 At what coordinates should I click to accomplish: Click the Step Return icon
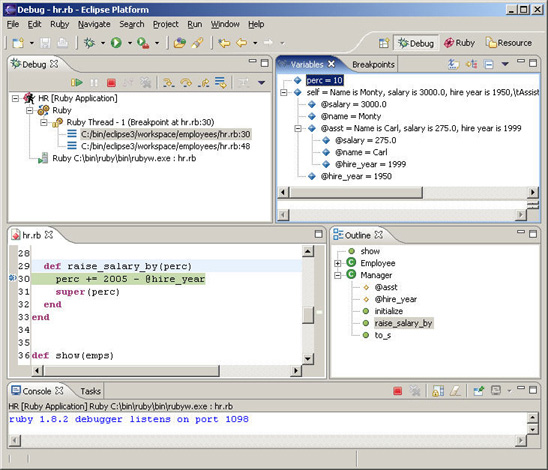click(x=203, y=83)
